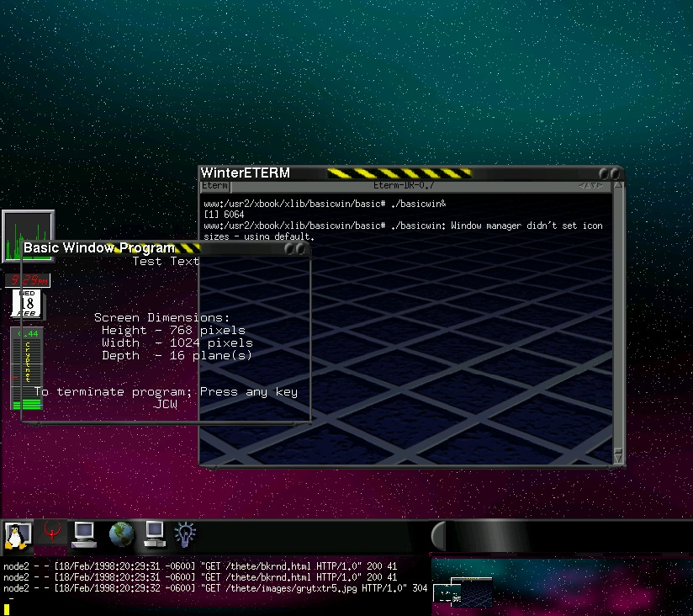Launch Quake from the red logo icon

53,532
